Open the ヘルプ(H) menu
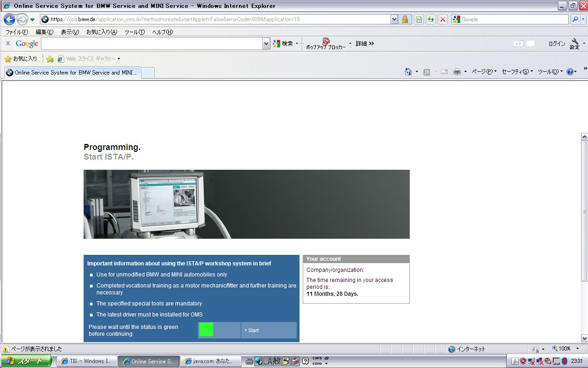The image size is (588, 368). (x=163, y=32)
